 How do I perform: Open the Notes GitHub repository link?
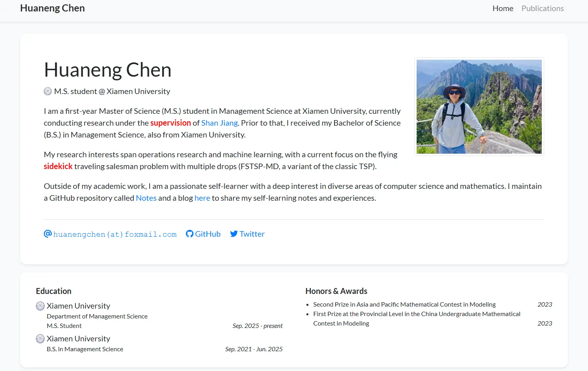pos(146,198)
